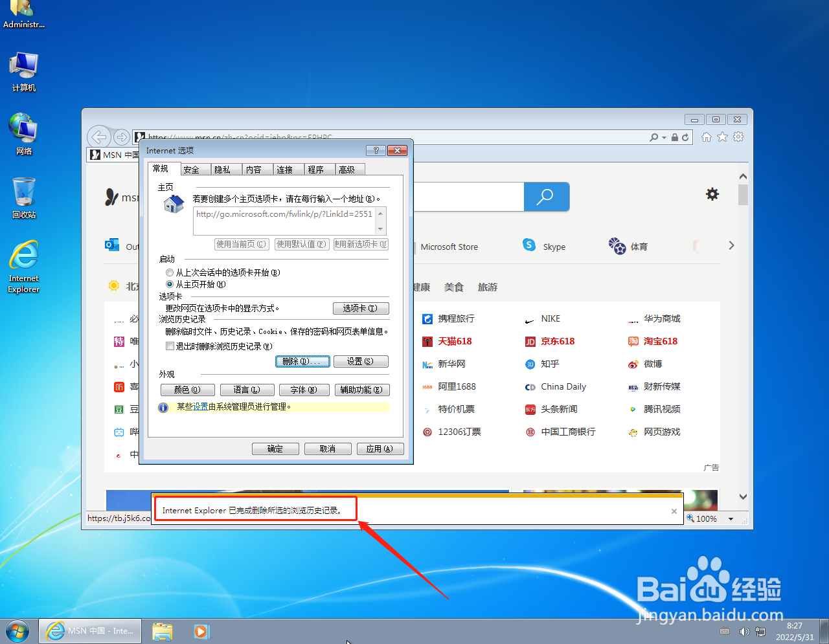The image size is (829, 644).
Task: Open the 语言(L) button
Action: [247, 390]
